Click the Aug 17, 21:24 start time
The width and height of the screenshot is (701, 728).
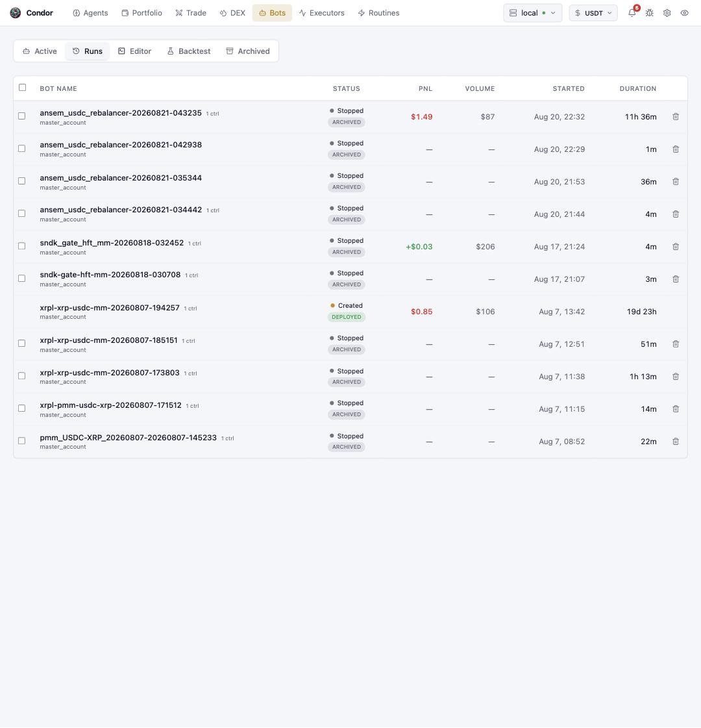point(559,247)
